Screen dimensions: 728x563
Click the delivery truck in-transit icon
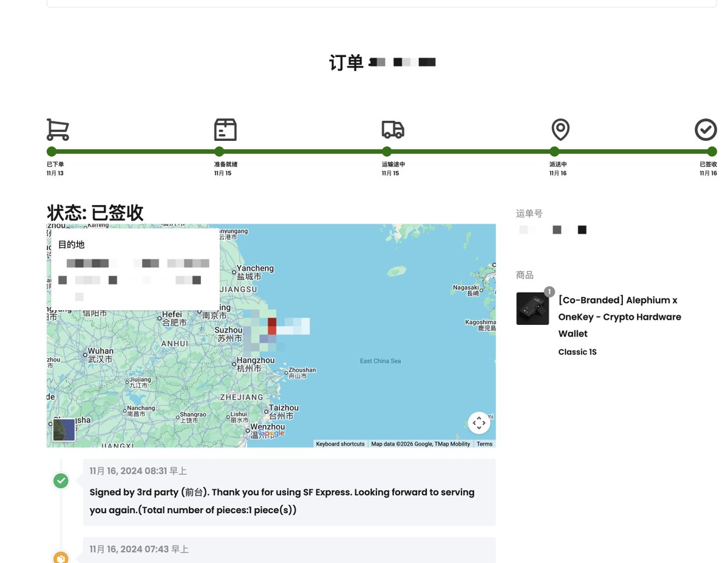(393, 129)
